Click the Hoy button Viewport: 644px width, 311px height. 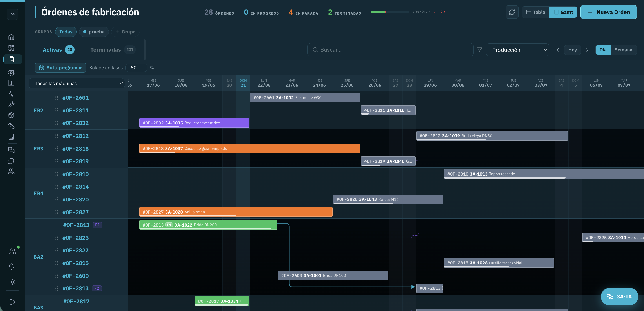[572, 50]
